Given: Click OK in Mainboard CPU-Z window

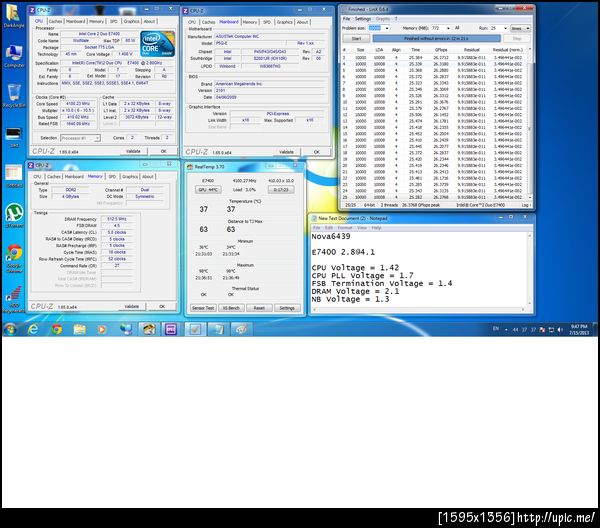Looking at the screenshot, I should [x=316, y=152].
